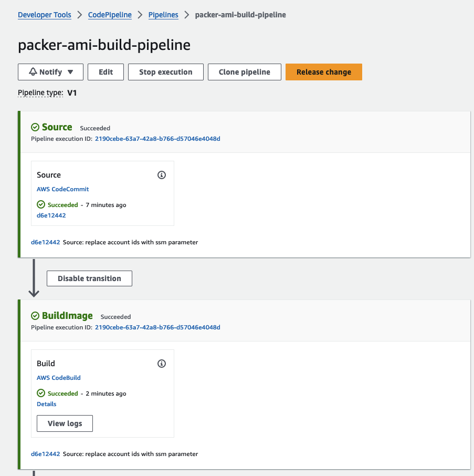Click the green checkmark beside the Source stage heading
This screenshot has height=476, width=474.
pos(35,127)
